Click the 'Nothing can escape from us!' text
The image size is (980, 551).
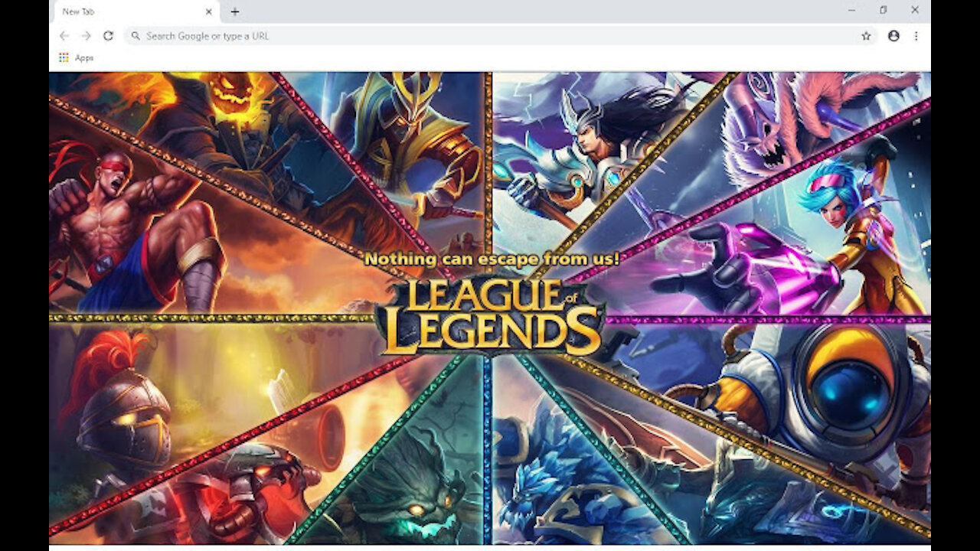click(492, 259)
